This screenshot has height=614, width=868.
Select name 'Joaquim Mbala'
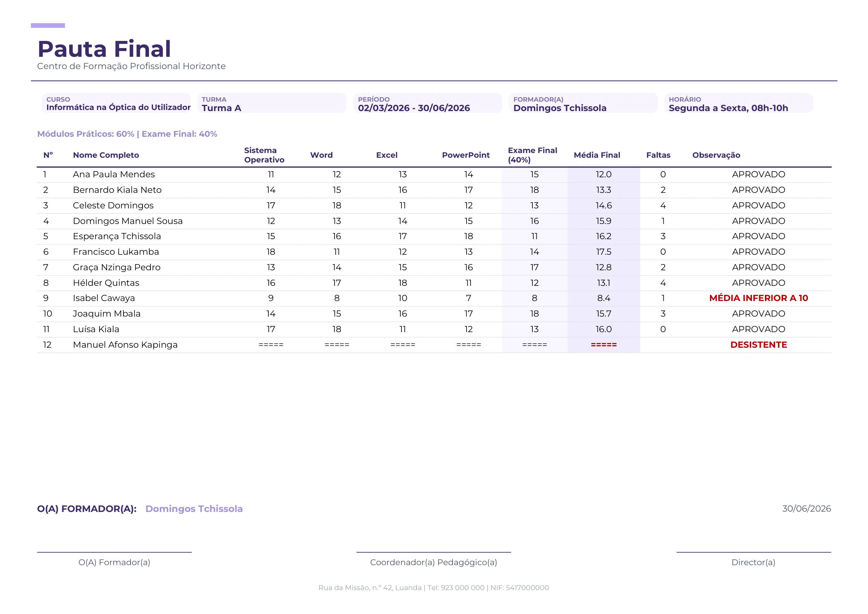tap(107, 314)
